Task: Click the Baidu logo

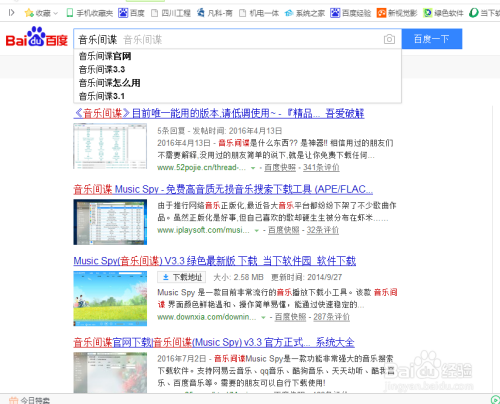Action: pos(37,37)
